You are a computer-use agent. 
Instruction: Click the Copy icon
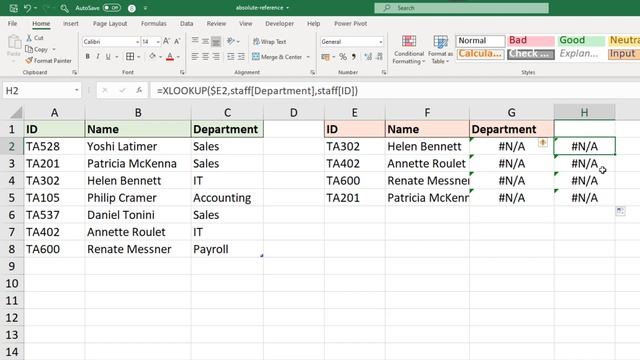29,49
